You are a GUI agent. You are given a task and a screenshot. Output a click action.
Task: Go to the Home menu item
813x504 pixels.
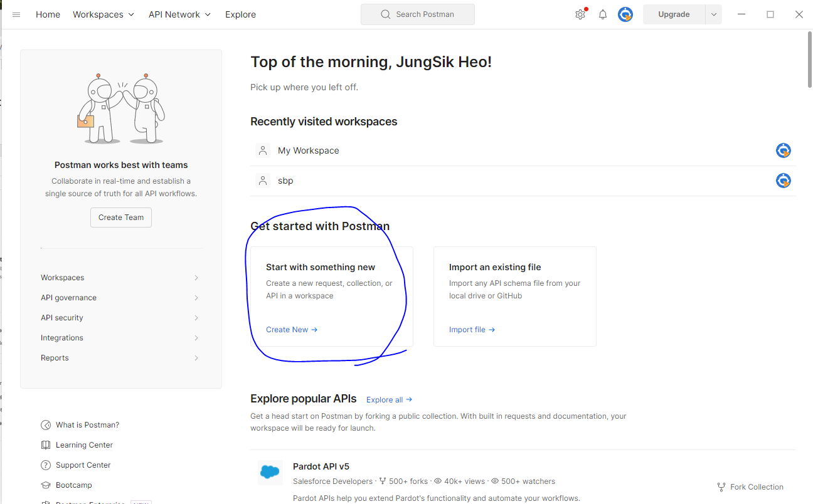click(48, 14)
